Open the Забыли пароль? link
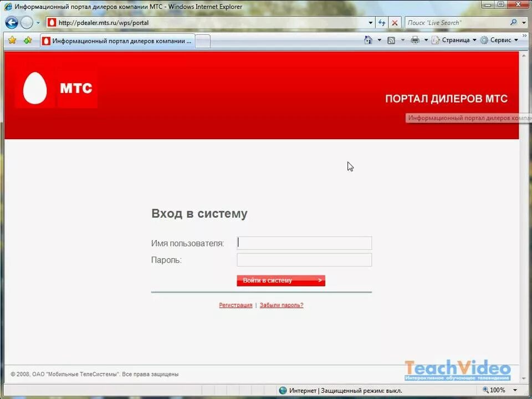The height and width of the screenshot is (399, 532). click(x=282, y=305)
